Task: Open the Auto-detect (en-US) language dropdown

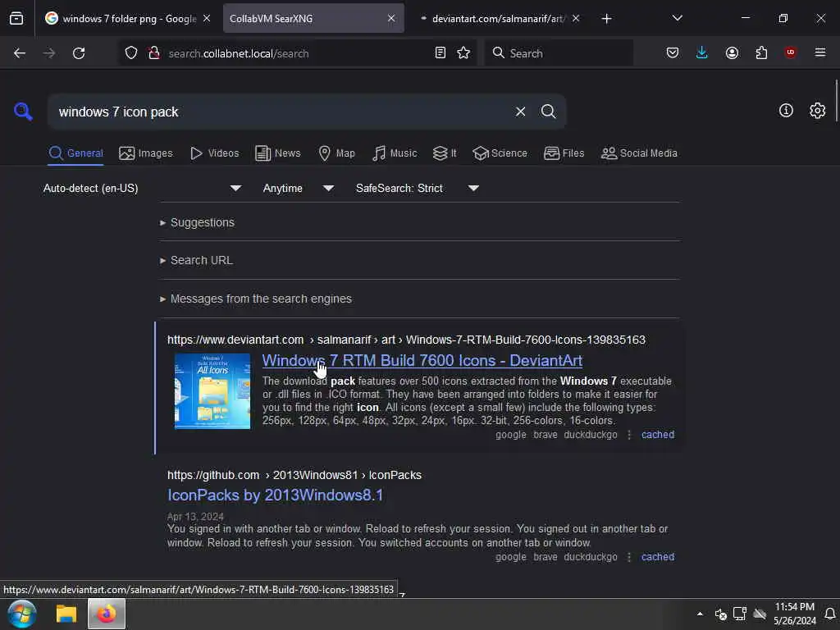Action: pos(143,189)
